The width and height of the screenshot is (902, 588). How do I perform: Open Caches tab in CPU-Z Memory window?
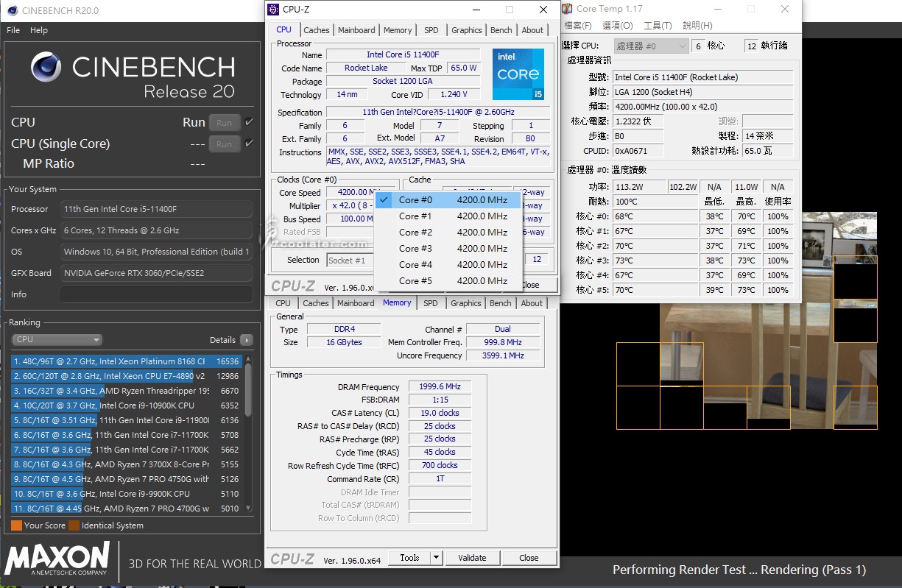[x=316, y=303]
